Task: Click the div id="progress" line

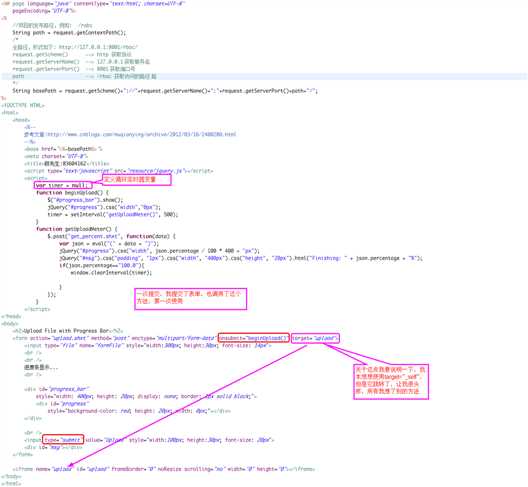Action: pos(63,404)
